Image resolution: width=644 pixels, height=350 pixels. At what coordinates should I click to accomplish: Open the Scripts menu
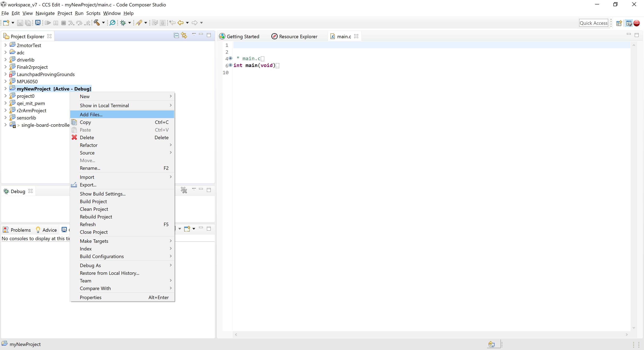93,13
